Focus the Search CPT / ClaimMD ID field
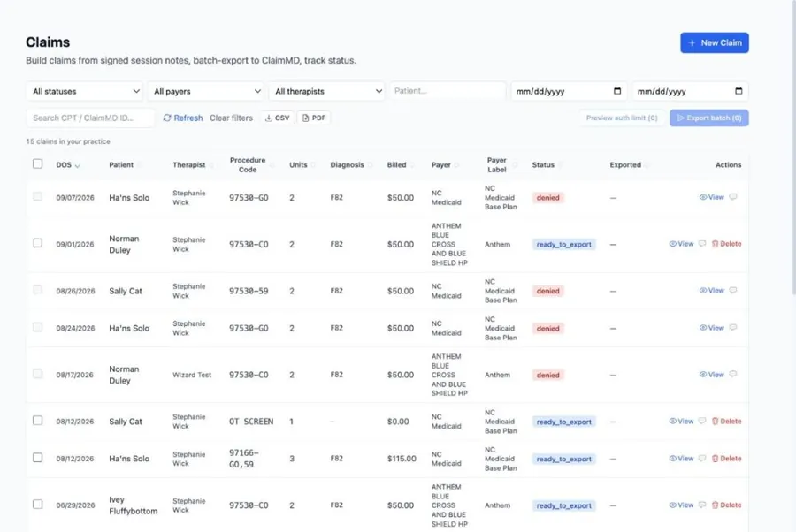The height and width of the screenshot is (532, 796). [90, 118]
